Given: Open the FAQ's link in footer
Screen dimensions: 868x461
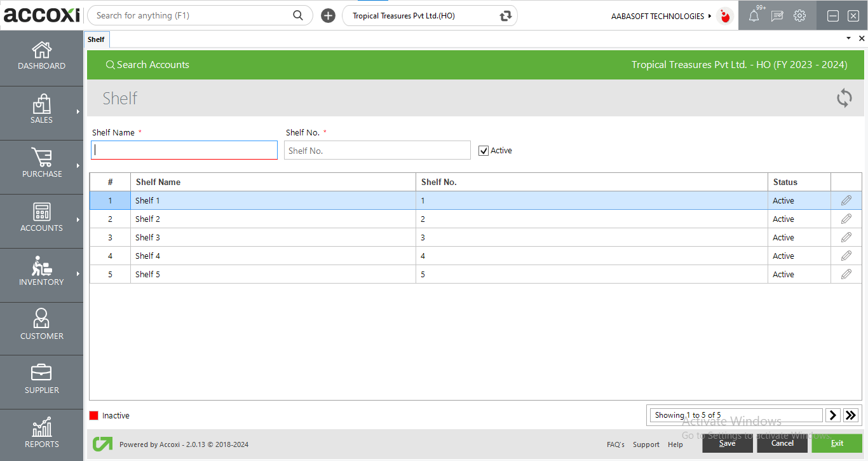Looking at the screenshot, I should point(615,444).
